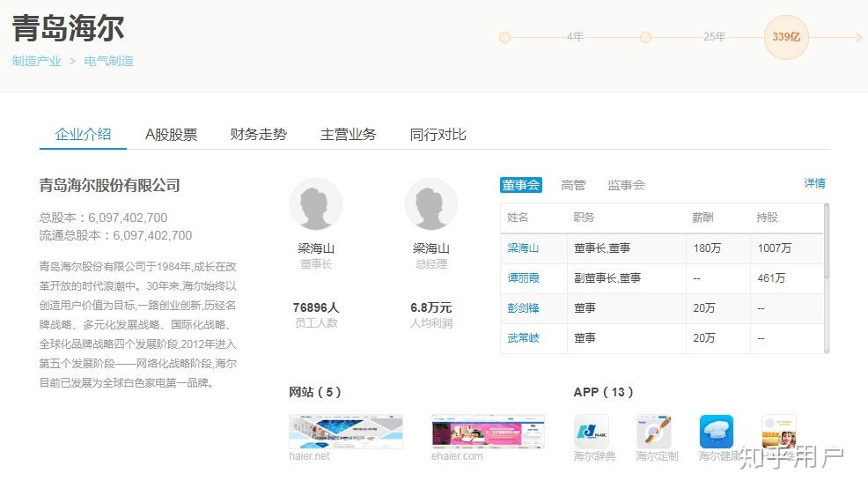Screen dimensions: 868x488
Task: Open 谭丽霞 in the board table
Action: point(523,278)
